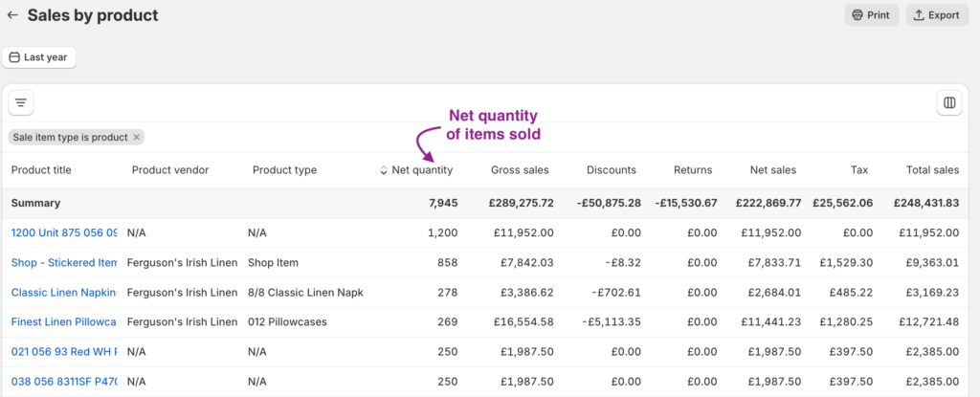Click the Print button
980x397 pixels.
(x=871, y=15)
